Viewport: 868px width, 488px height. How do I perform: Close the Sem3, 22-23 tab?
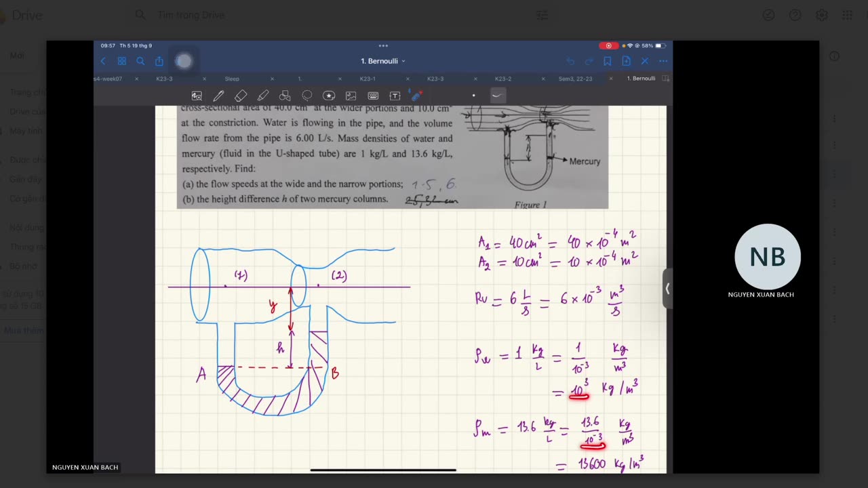pyautogui.click(x=611, y=79)
